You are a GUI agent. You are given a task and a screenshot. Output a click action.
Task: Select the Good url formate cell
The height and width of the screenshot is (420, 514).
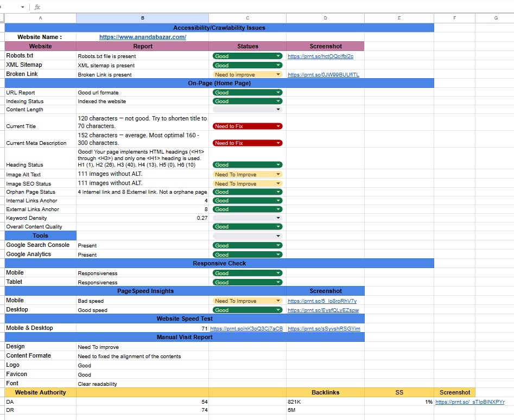point(143,92)
